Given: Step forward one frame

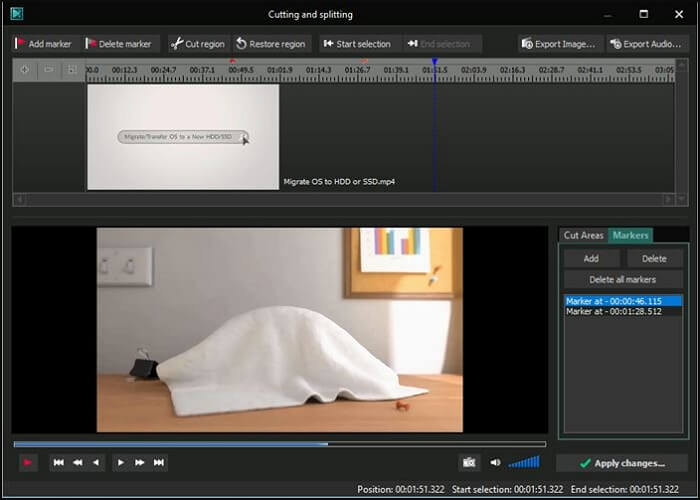Looking at the screenshot, I should [x=120, y=462].
